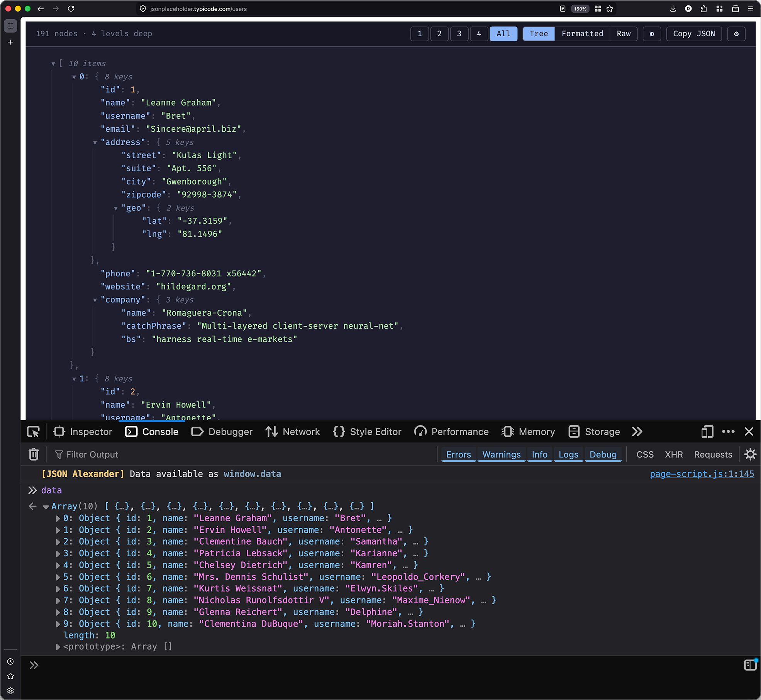This screenshot has height=700, width=761.
Task: Show more devtools tabs chevron
Action: point(637,432)
